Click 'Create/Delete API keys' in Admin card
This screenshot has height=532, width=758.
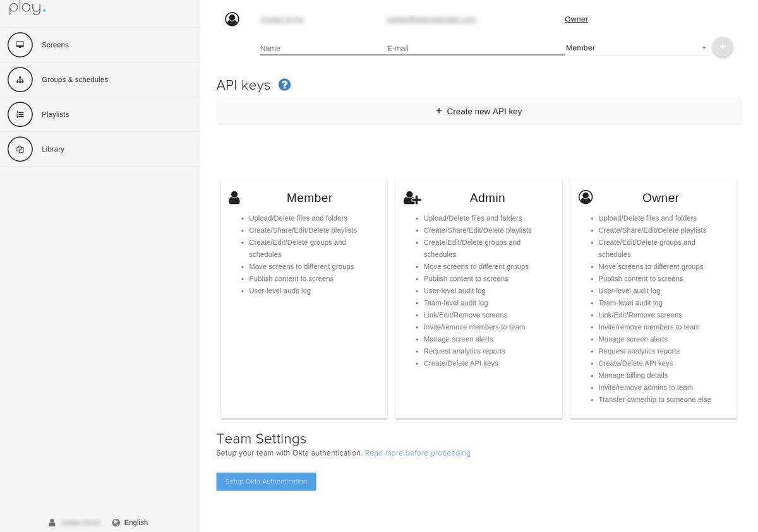point(461,364)
